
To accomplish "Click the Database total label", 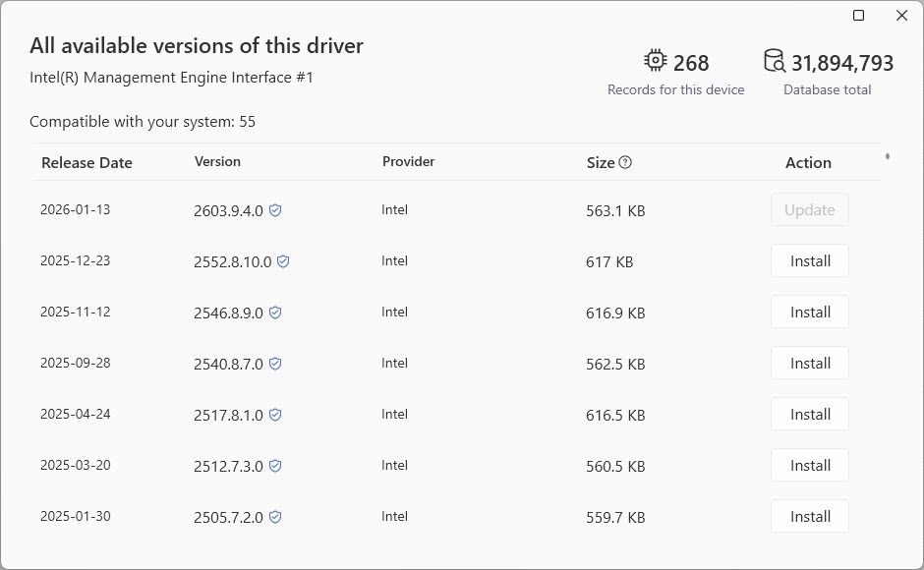I will click(828, 89).
